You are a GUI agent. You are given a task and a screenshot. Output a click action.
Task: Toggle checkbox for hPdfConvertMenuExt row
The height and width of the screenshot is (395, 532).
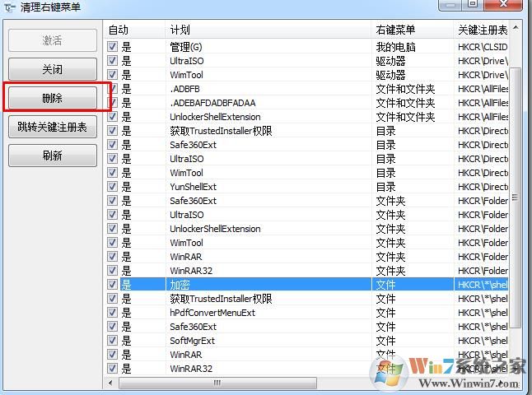pyautogui.click(x=112, y=312)
